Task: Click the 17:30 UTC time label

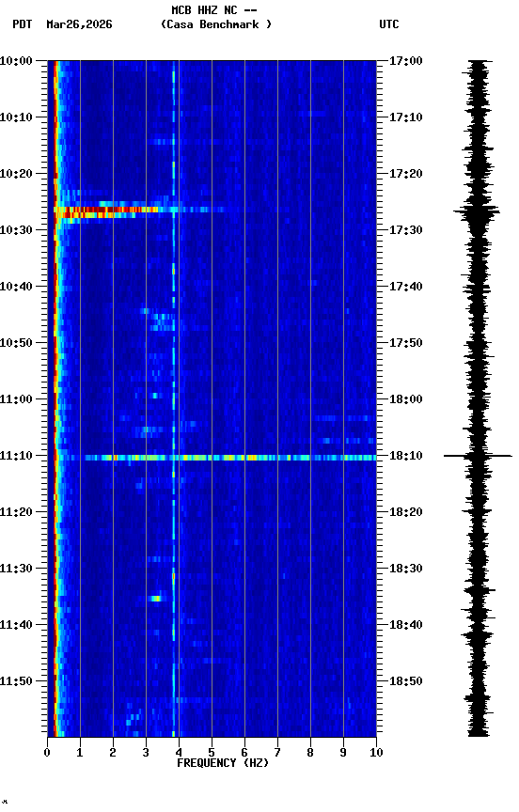Action: (406, 230)
